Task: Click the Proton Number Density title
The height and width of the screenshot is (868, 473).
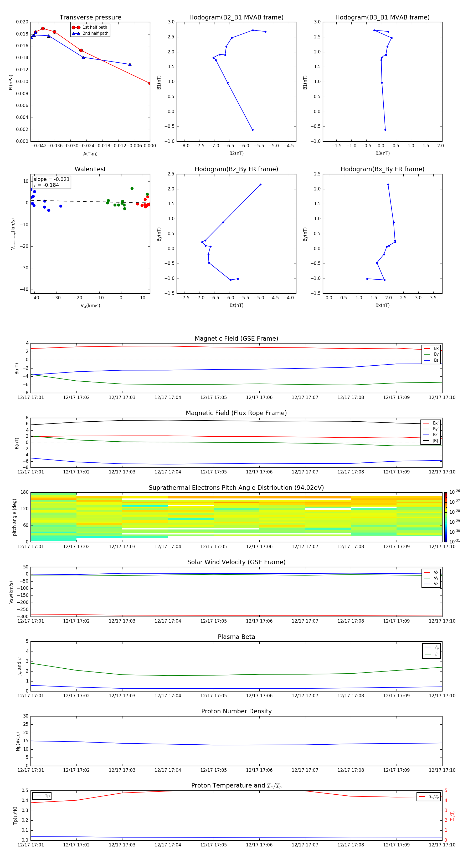Action: pyautogui.click(x=236, y=711)
